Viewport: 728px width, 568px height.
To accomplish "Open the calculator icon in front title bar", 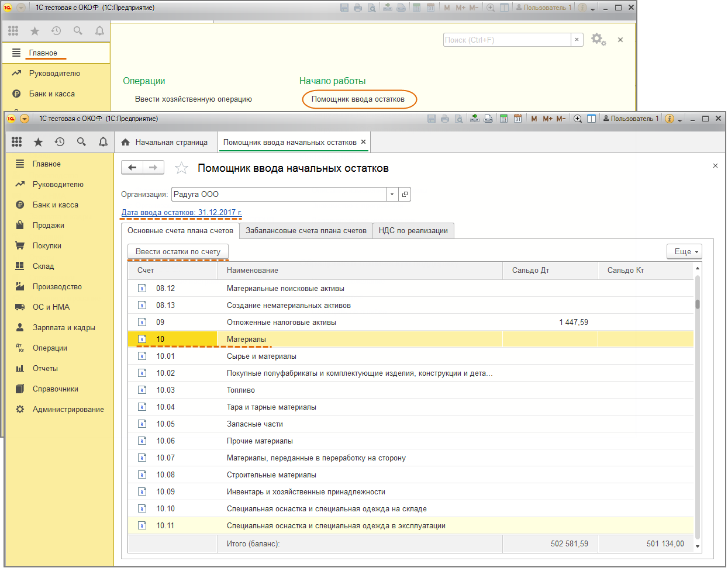I will pos(503,119).
